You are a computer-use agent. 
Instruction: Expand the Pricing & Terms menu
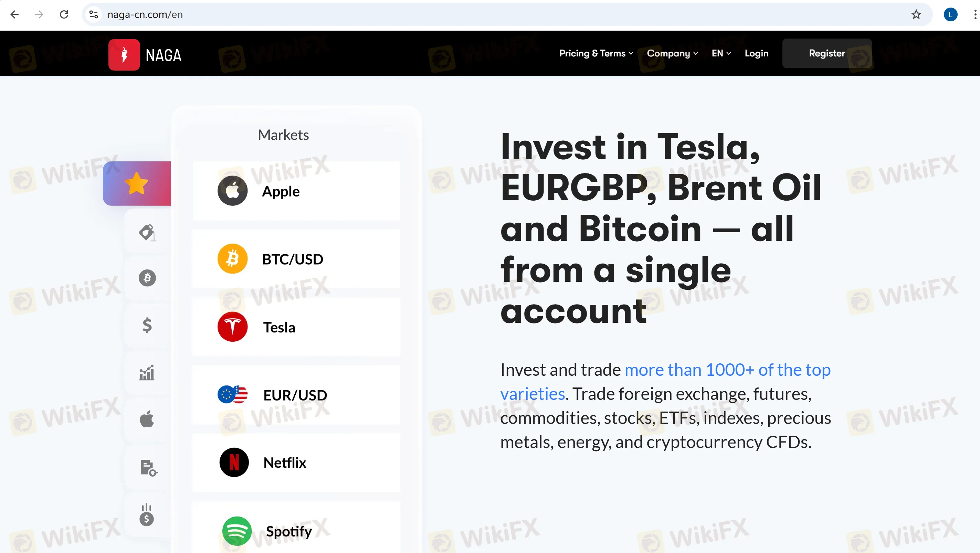[596, 53]
